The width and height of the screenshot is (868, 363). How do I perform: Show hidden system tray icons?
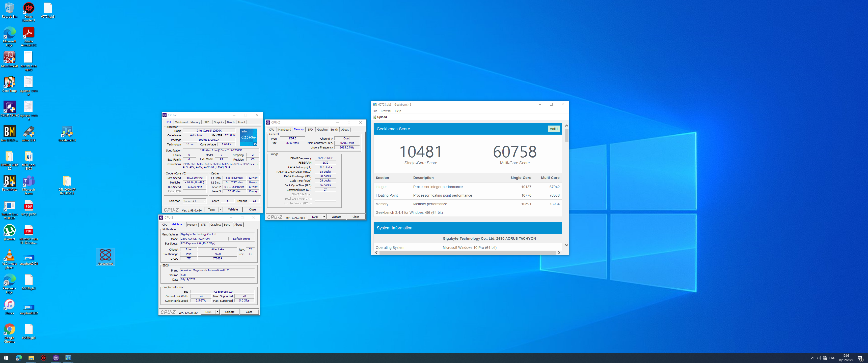pyautogui.click(x=812, y=358)
